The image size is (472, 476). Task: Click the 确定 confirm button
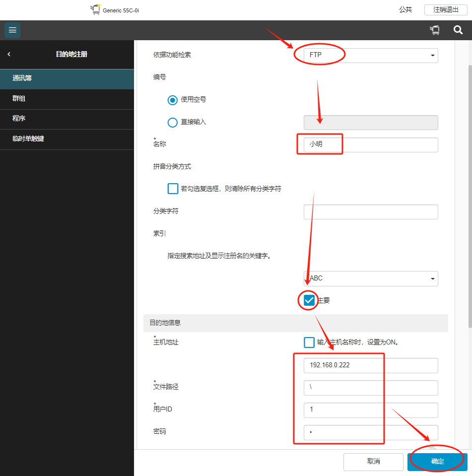pos(437,461)
